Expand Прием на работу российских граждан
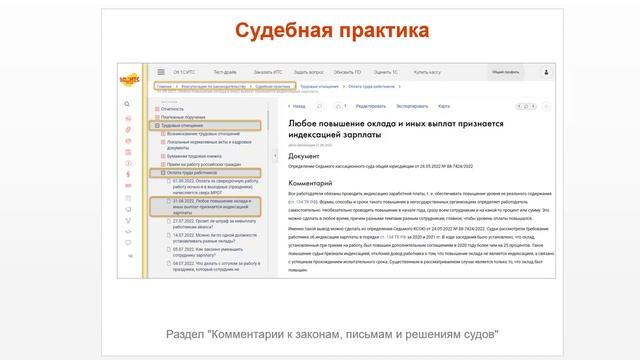Image resolution: width=640 pixels, height=360 pixels. [x=163, y=164]
